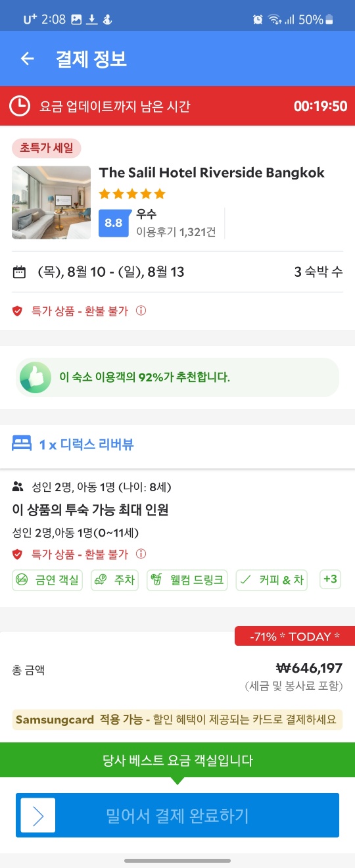Expand the +3 additional amenities

330,579
